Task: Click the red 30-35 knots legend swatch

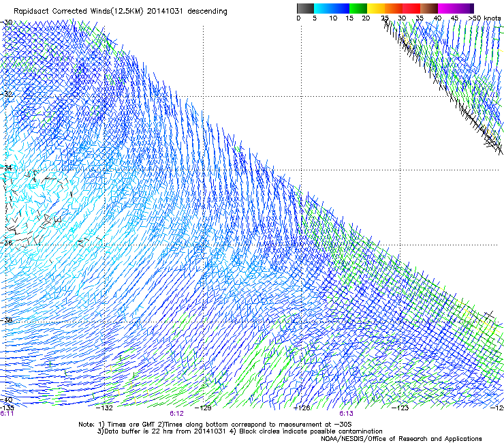Action: click(x=411, y=8)
